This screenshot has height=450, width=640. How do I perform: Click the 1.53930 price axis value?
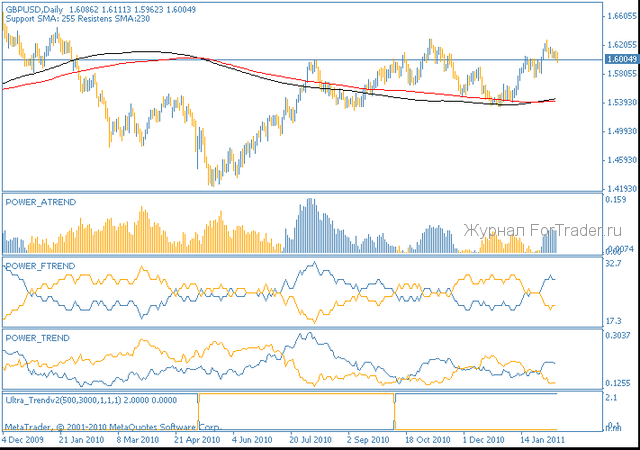pyautogui.click(x=622, y=102)
